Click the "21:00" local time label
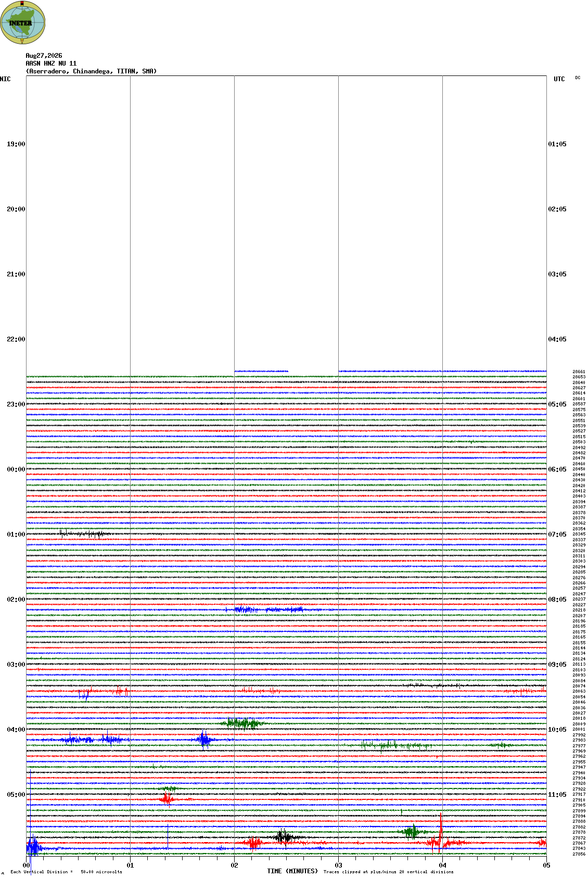 tap(16, 274)
